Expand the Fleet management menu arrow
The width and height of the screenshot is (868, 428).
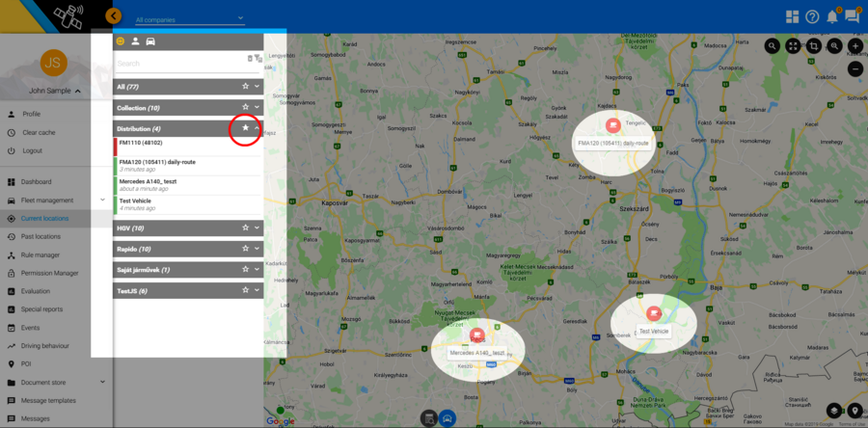pyautogui.click(x=102, y=201)
